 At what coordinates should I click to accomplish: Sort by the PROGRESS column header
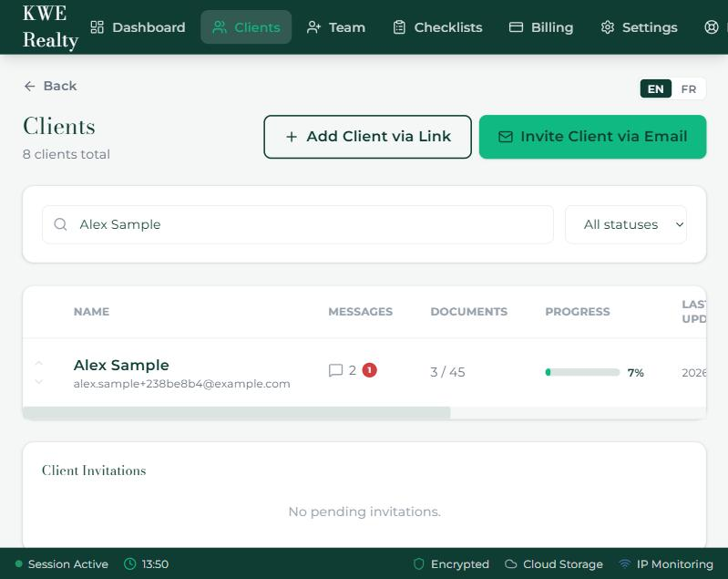point(578,311)
